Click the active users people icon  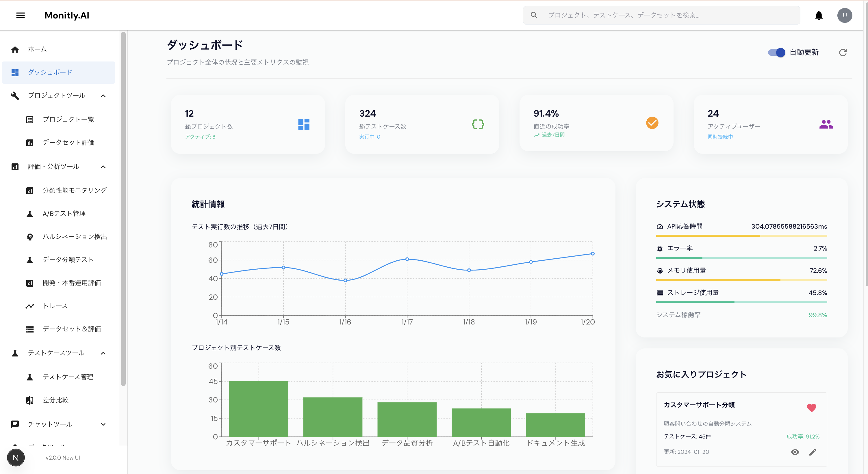click(826, 124)
